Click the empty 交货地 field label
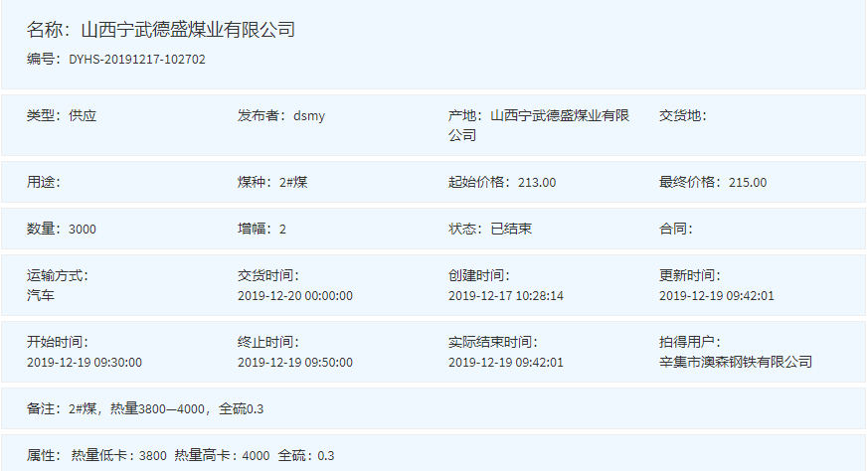 (682, 115)
